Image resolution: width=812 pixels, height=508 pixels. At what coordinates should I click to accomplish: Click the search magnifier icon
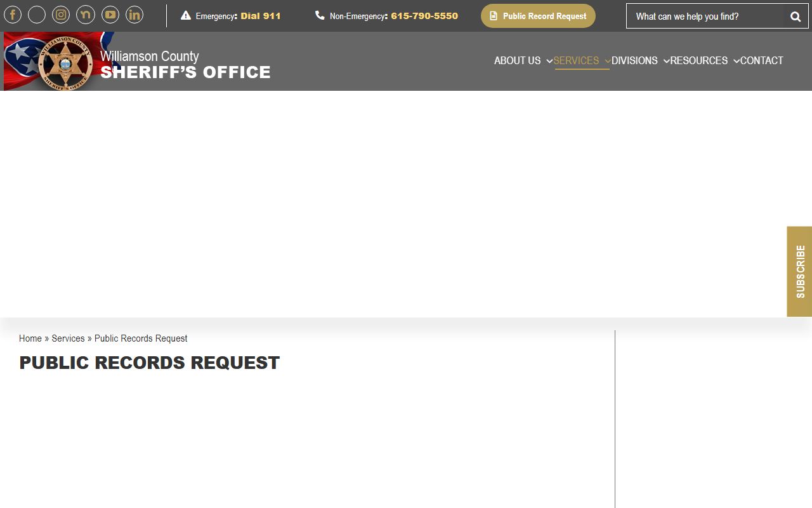point(796,17)
